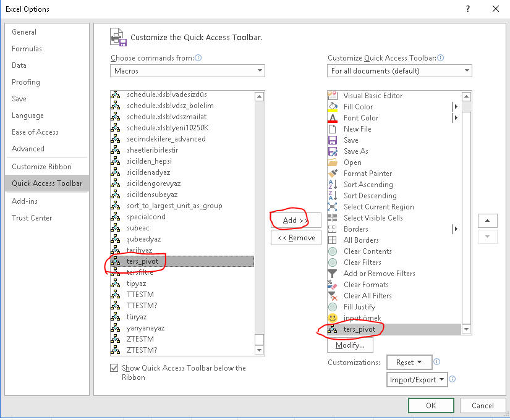Select the ters_pivot macro in left list
The image size is (510, 420).
pyautogui.click(x=182, y=261)
